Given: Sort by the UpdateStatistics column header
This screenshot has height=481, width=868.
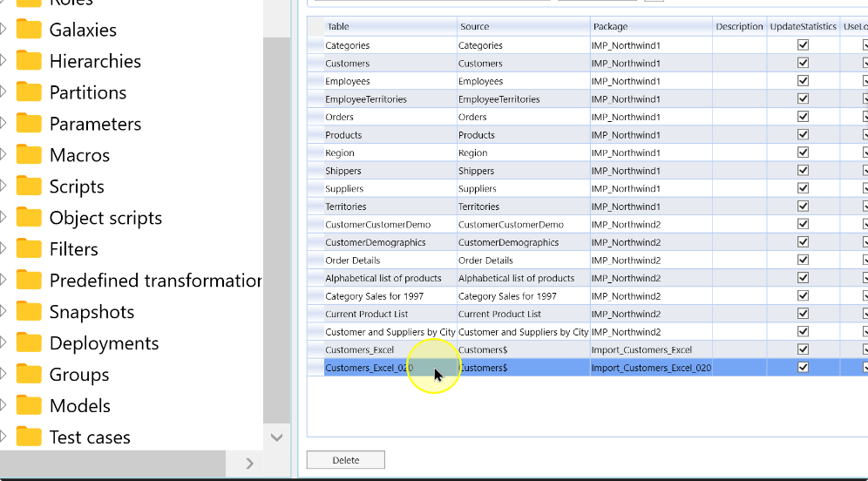Looking at the screenshot, I should tap(803, 26).
